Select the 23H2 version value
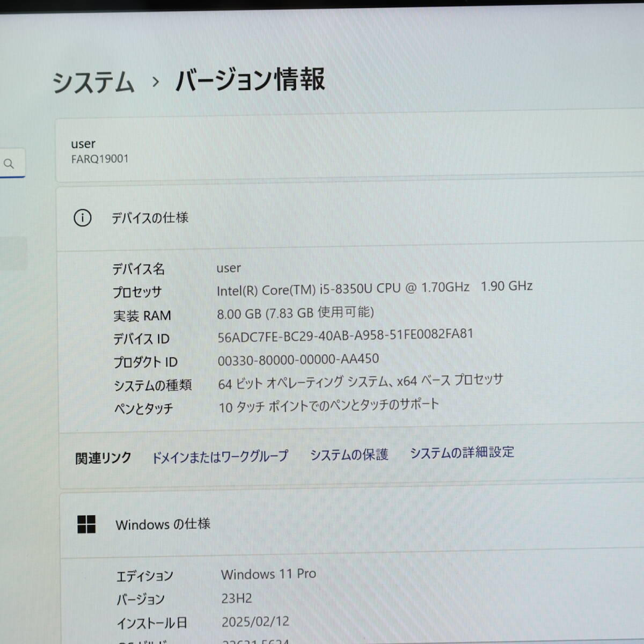The width and height of the screenshot is (644, 644). click(x=237, y=598)
